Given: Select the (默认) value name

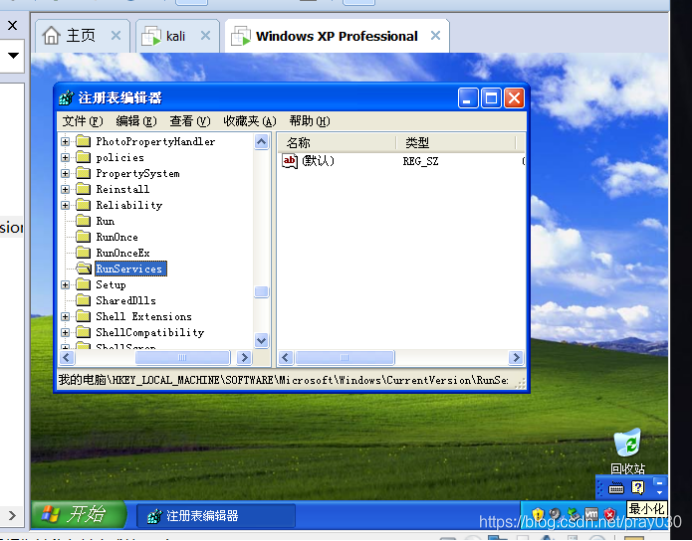Looking at the screenshot, I should 318,161.
